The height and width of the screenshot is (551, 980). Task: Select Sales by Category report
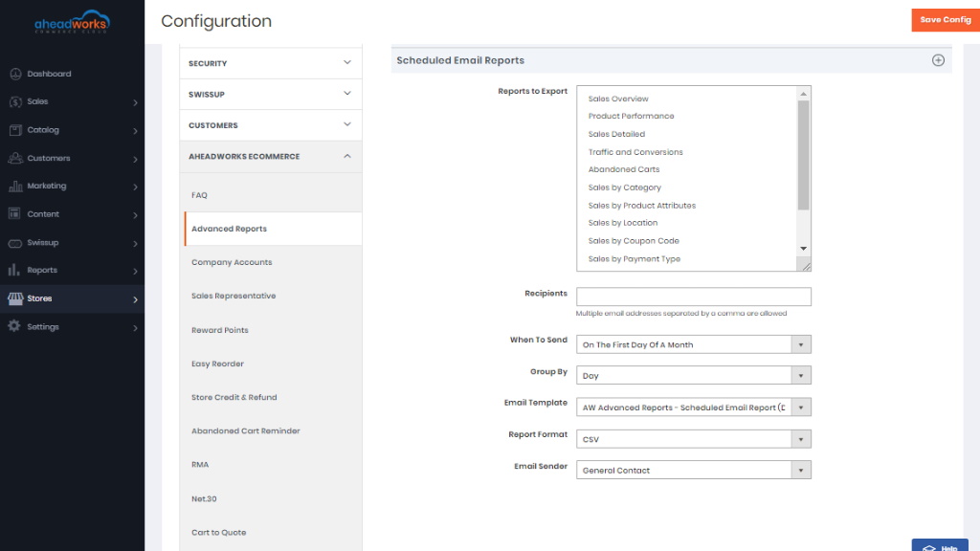click(x=624, y=187)
